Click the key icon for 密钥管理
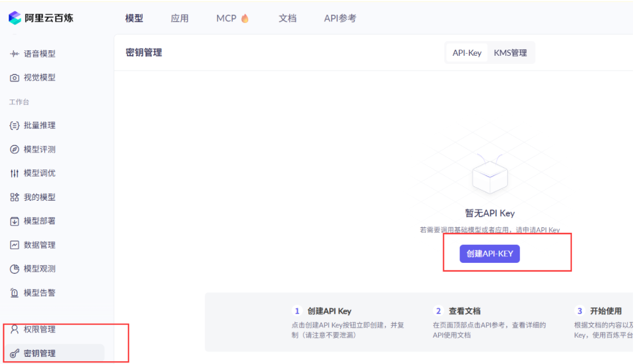This screenshot has height=364, width=639. pos(15,354)
